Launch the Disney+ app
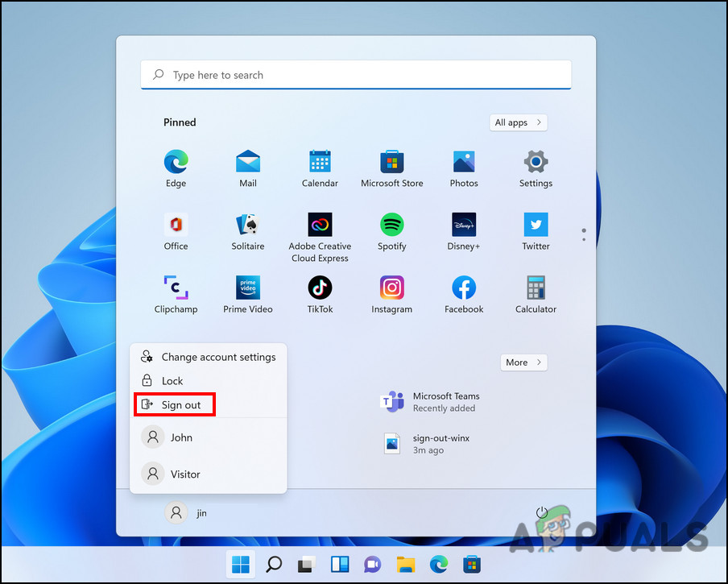This screenshot has width=728, height=584. pyautogui.click(x=464, y=232)
